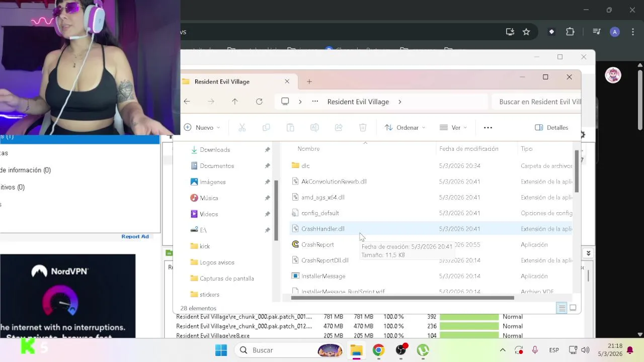644x362 pixels.
Task: Open stickers folder in navigation pane
Action: [x=209, y=295]
